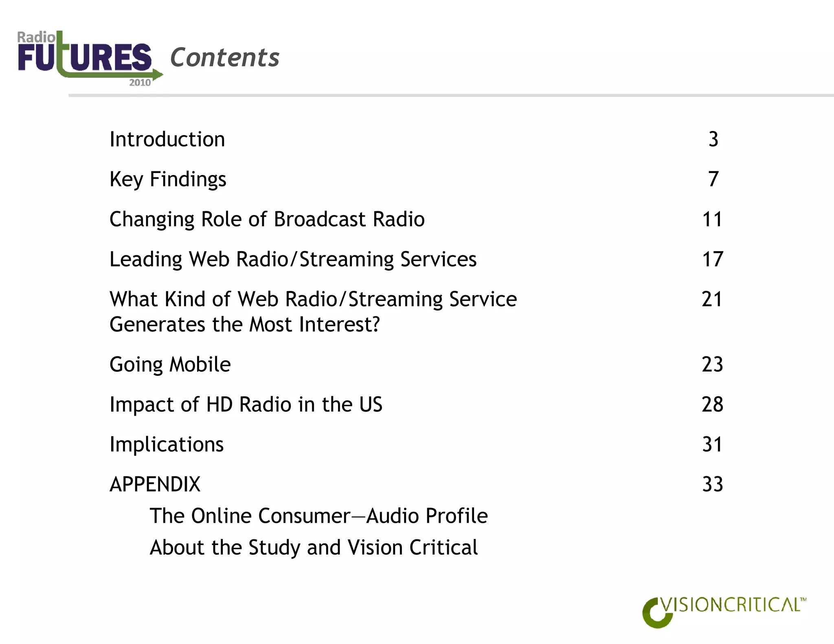This screenshot has width=834, height=644.
Task: Click page number 17
Action: point(712,259)
